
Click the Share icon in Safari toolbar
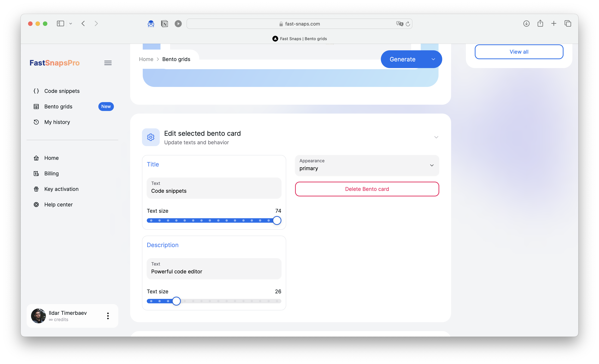[540, 24]
